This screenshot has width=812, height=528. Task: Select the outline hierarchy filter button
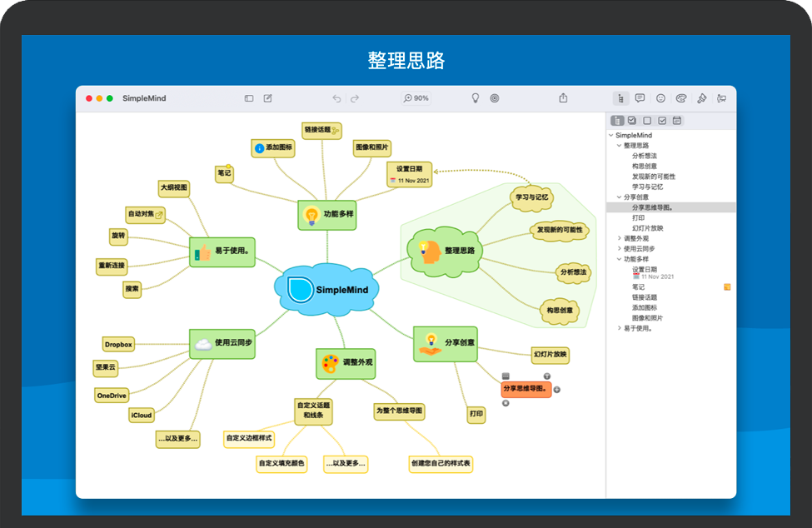[x=617, y=121]
